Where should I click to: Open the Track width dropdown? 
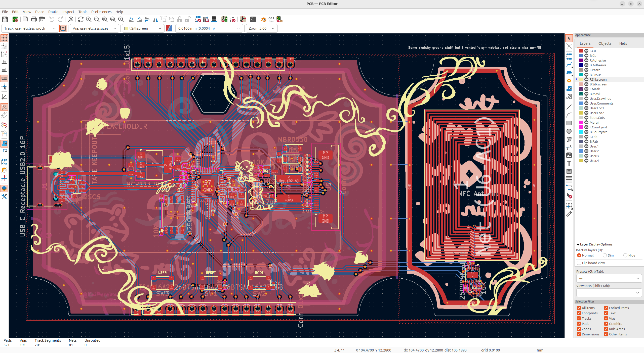[30, 28]
